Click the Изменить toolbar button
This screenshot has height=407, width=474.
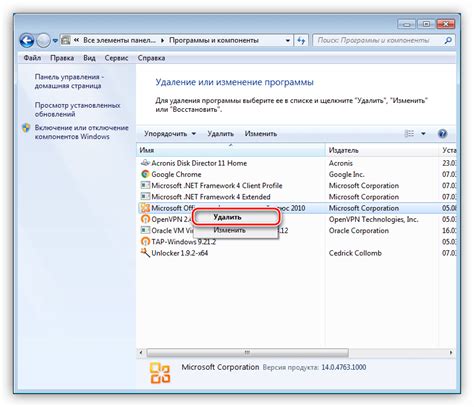pos(261,134)
